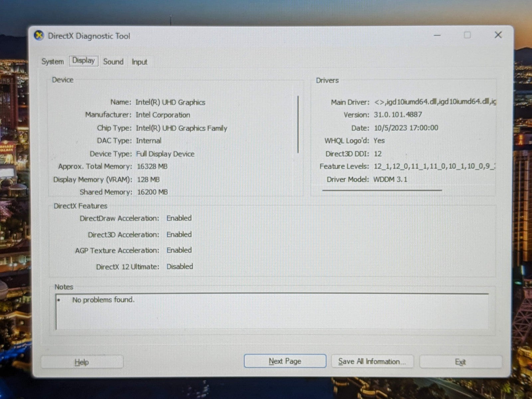Click the Feature Levels value text
The image size is (532, 399).
pyautogui.click(x=434, y=166)
